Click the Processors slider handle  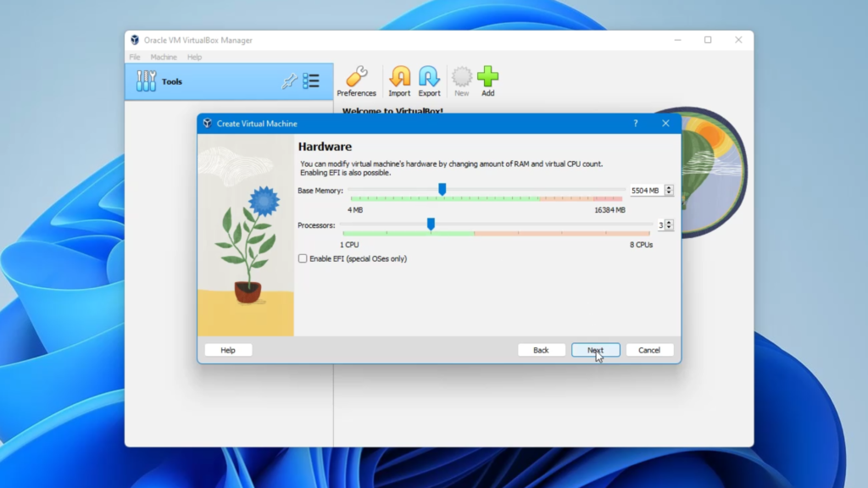(431, 224)
